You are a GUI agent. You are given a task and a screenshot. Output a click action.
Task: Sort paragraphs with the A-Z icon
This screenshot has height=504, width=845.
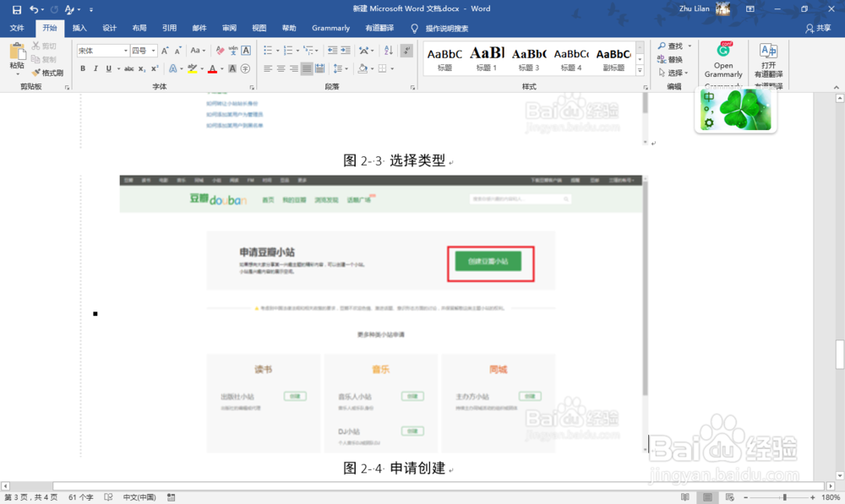point(389,51)
